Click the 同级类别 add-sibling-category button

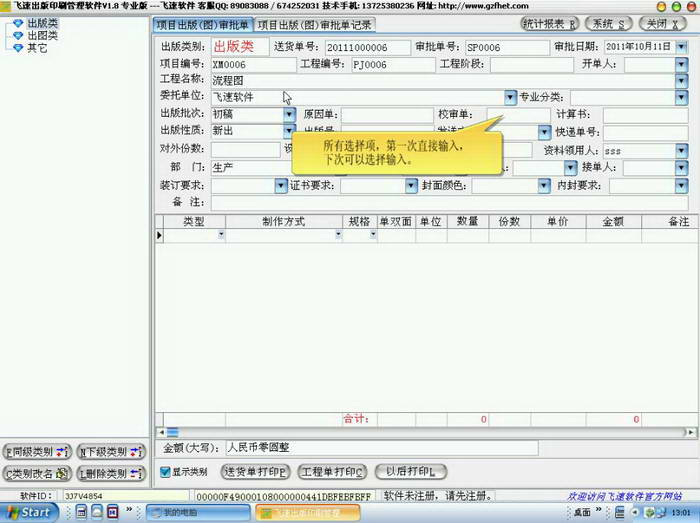point(37,452)
